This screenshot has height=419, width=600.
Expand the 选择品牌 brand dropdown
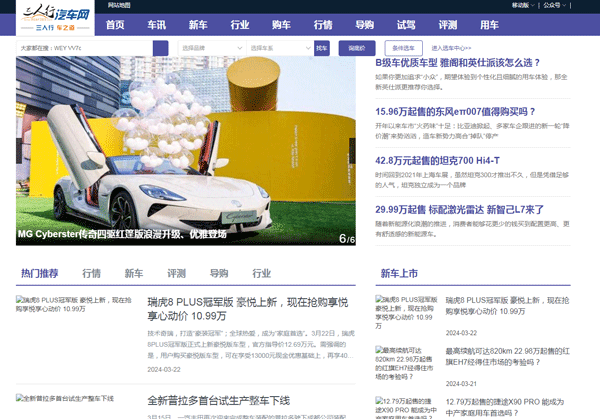coord(212,48)
